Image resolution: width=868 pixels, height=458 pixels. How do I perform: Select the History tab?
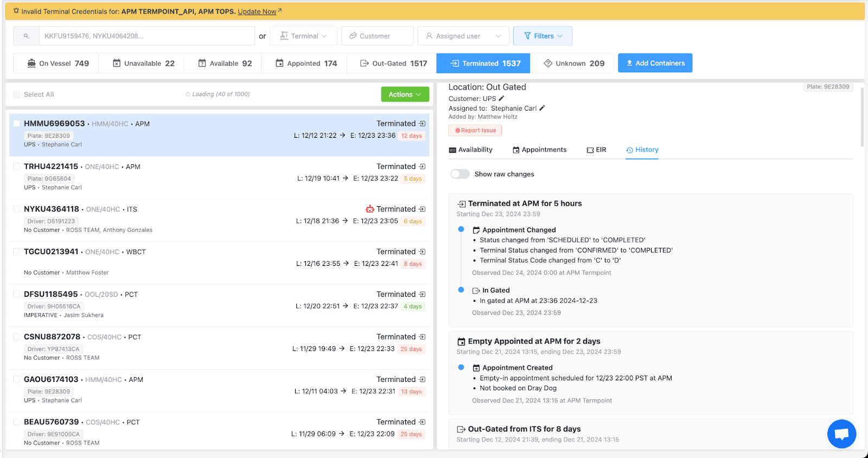pyautogui.click(x=642, y=150)
